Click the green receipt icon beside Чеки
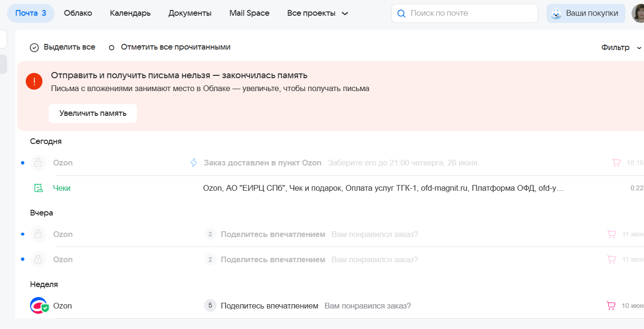 (39, 188)
